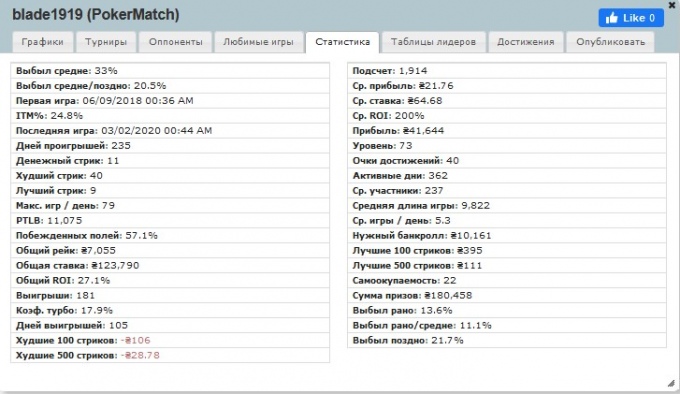Select the Худшие 100 стриков negative value
This screenshot has height=394, width=680.
(136, 340)
